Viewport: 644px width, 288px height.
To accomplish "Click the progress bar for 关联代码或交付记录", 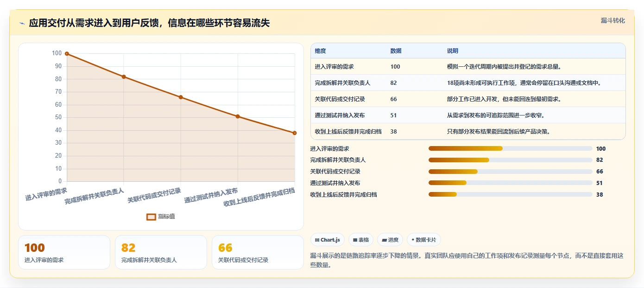I will tap(511, 172).
